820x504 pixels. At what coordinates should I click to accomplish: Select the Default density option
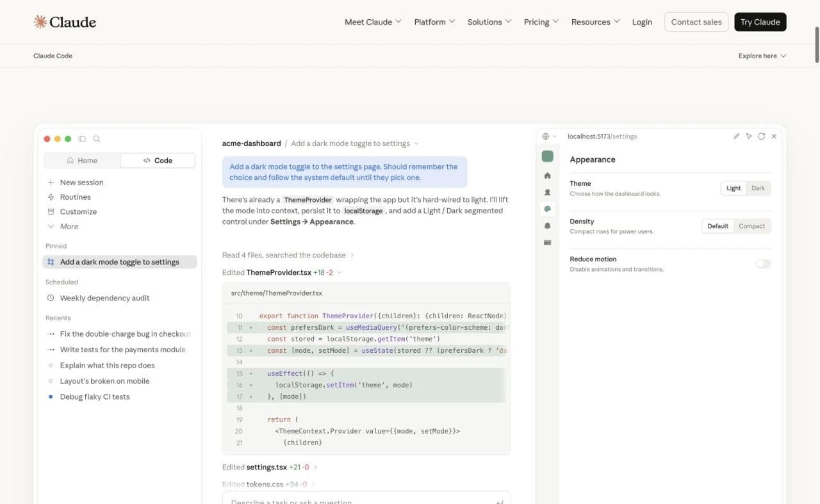point(717,226)
